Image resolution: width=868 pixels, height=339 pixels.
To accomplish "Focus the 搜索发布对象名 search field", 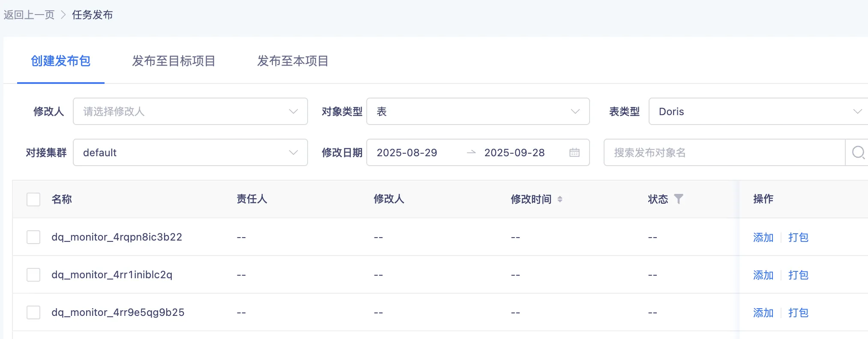I will [x=724, y=152].
